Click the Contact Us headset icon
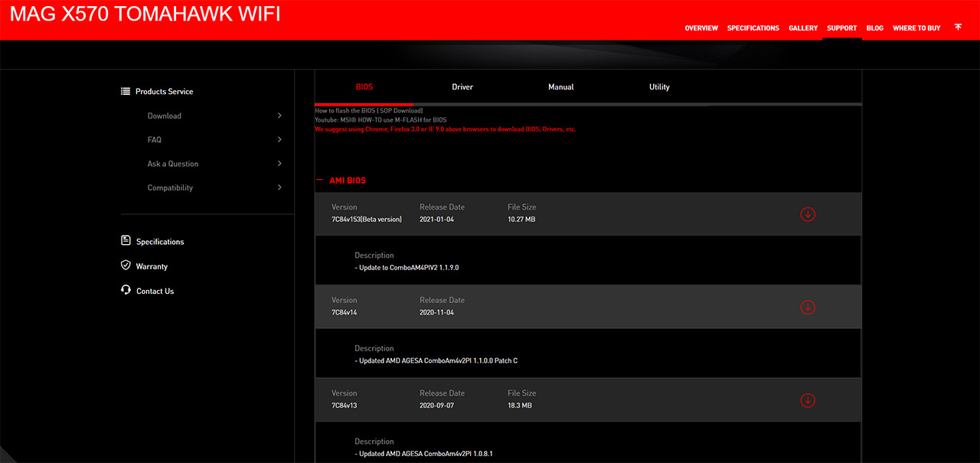Image resolution: width=980 pixels, height=463 pixels. [x=126, y=290]
